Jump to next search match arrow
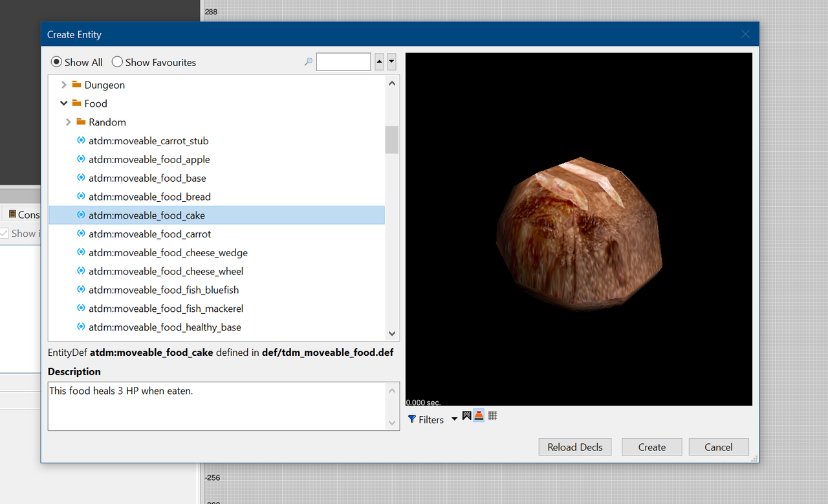This screenshot has height=504, width=828. (391, 62)
